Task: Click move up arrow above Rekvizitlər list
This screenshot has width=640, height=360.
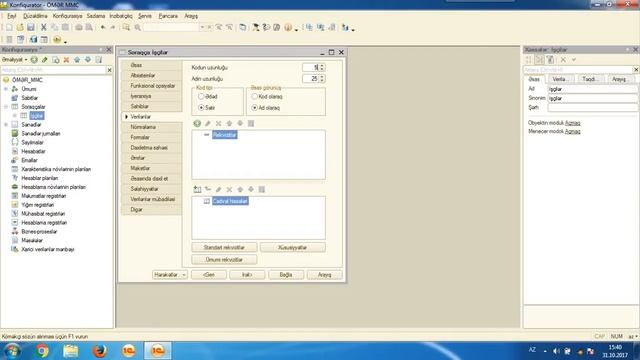Action: coord(229,123)
